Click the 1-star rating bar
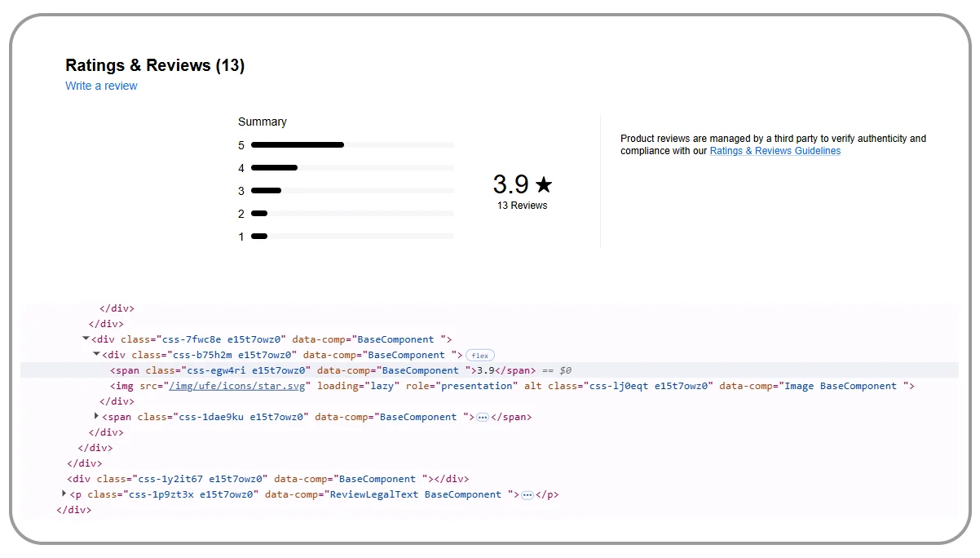 pyautogui.click(x=352, y=237)
